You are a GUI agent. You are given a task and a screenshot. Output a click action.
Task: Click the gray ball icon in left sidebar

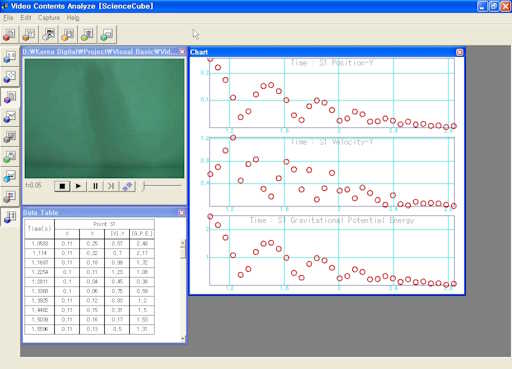(x=10, y=137)
